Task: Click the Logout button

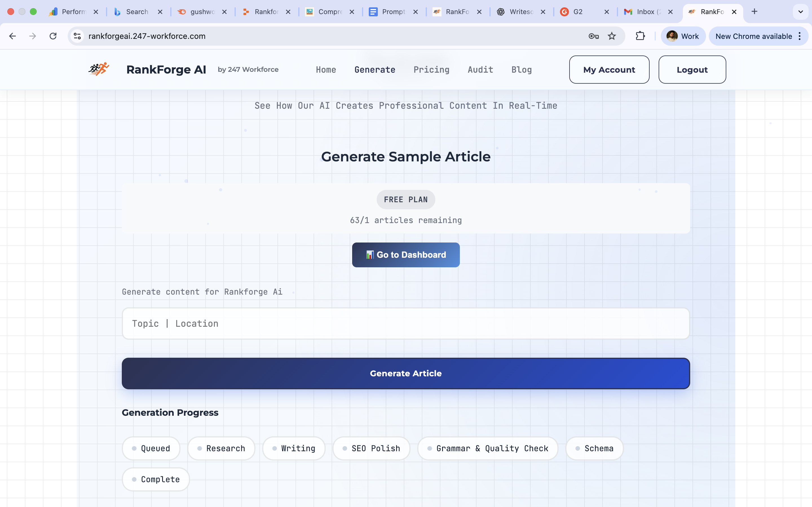Action: (692, 70)
